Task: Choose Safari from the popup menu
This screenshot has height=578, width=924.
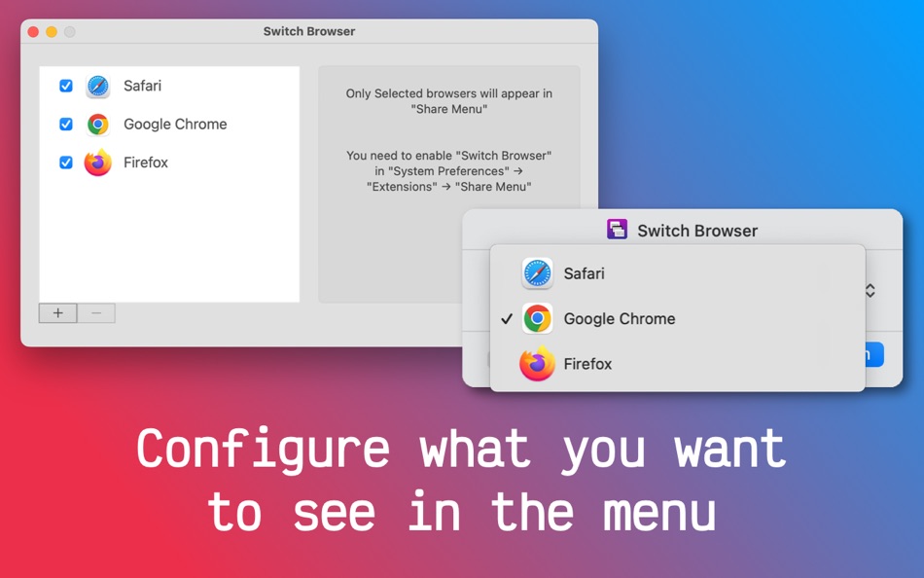Action: (x=678, y=273)
